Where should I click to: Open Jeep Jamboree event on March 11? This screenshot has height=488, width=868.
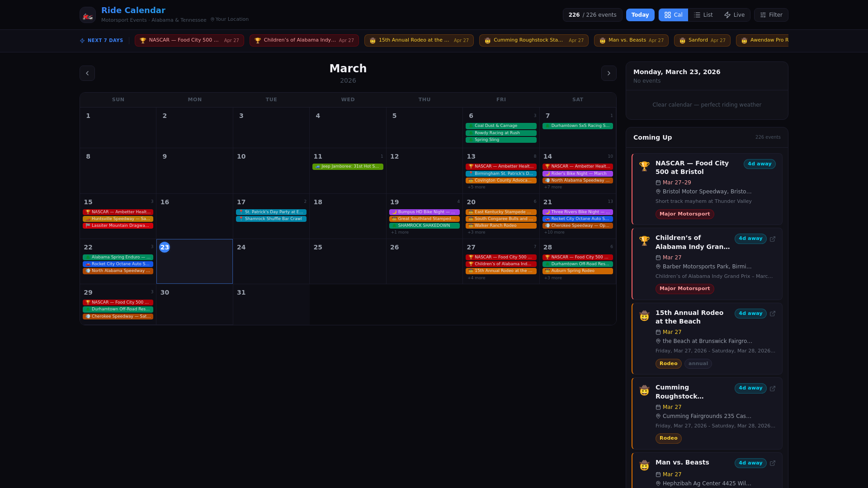348,167
